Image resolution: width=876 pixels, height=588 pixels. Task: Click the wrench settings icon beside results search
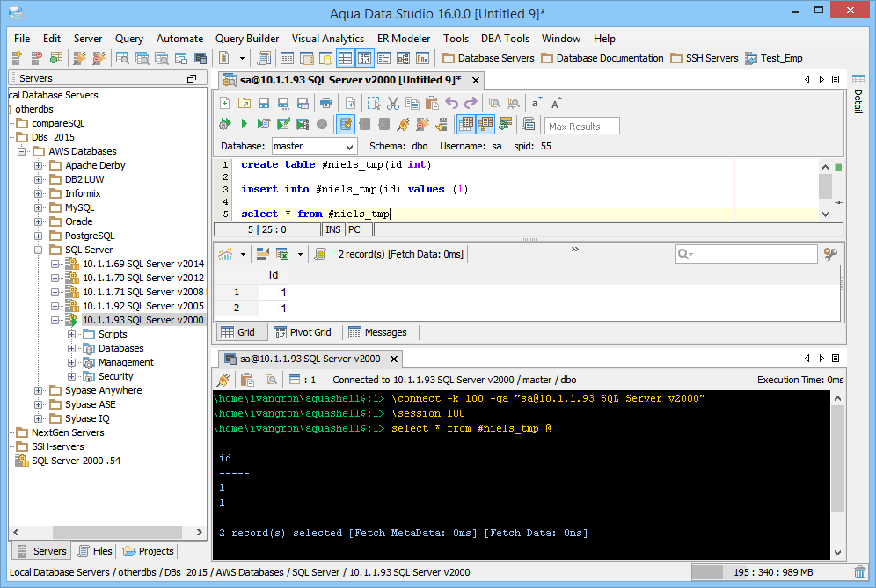[830, 254]
